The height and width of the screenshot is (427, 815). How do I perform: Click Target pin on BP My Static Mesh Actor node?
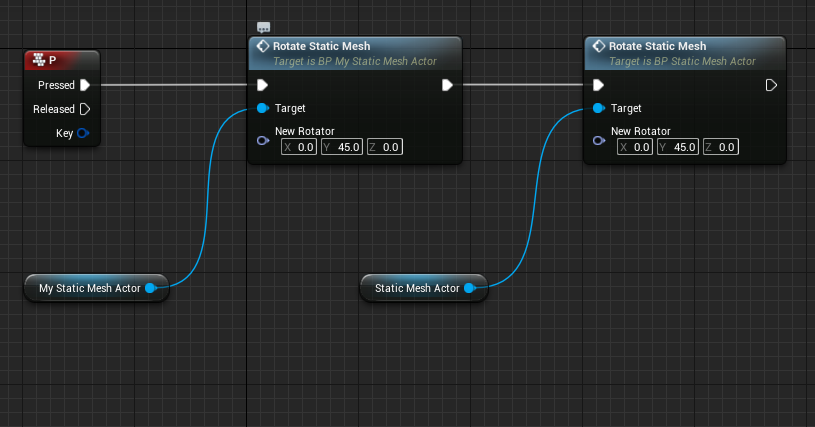[262, 108]
